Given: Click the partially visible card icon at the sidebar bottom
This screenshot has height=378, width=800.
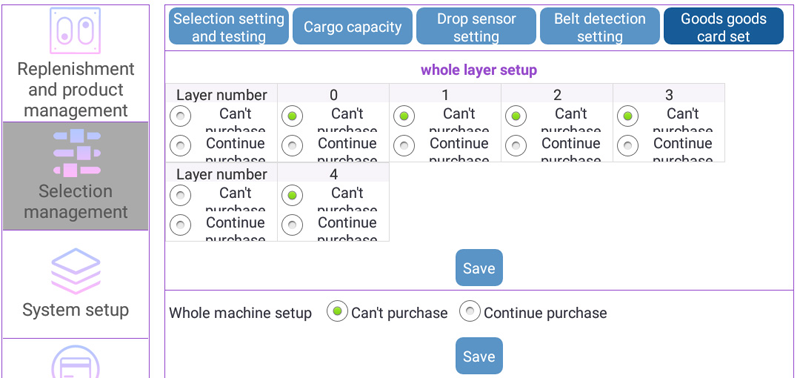Looking at the screenshot, I should (76, 362).
